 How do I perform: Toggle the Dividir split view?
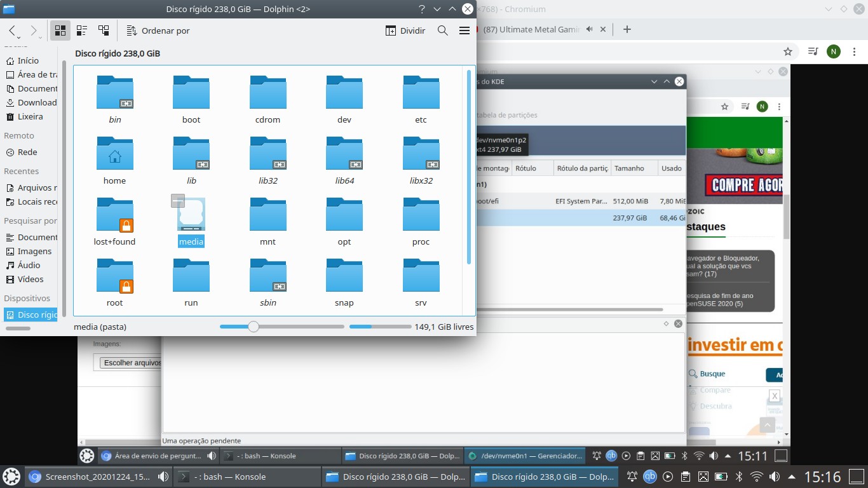point(405,30)
